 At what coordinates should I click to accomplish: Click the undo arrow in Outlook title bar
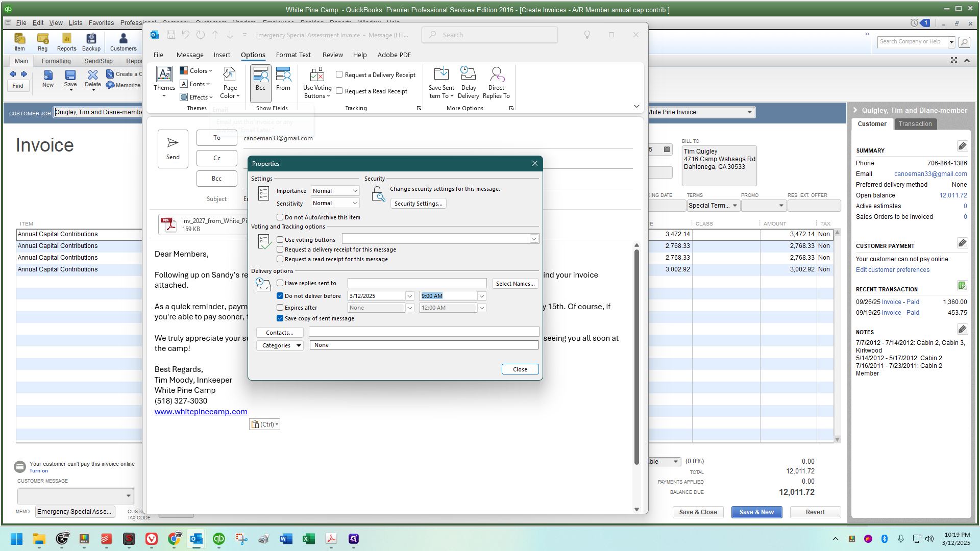tap(186, 35)
